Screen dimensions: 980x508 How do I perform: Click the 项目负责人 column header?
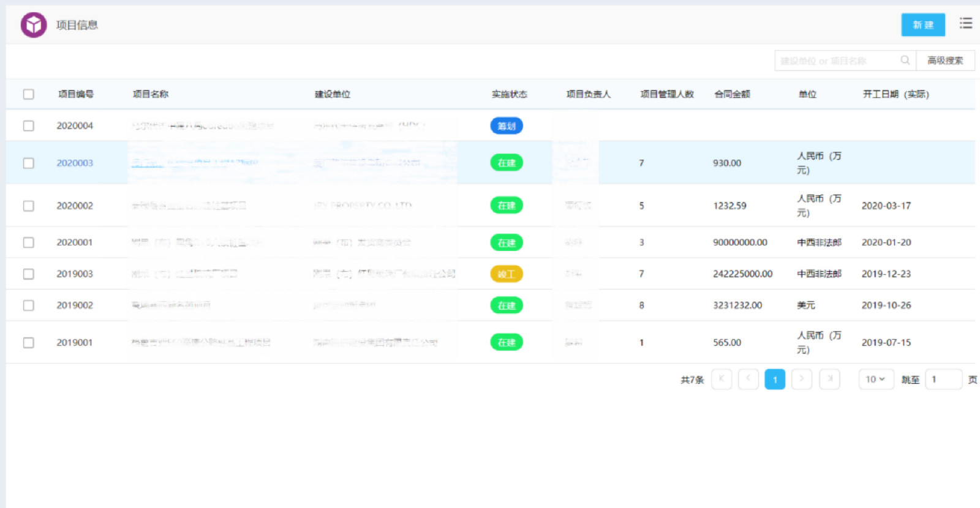pos(589,94)
